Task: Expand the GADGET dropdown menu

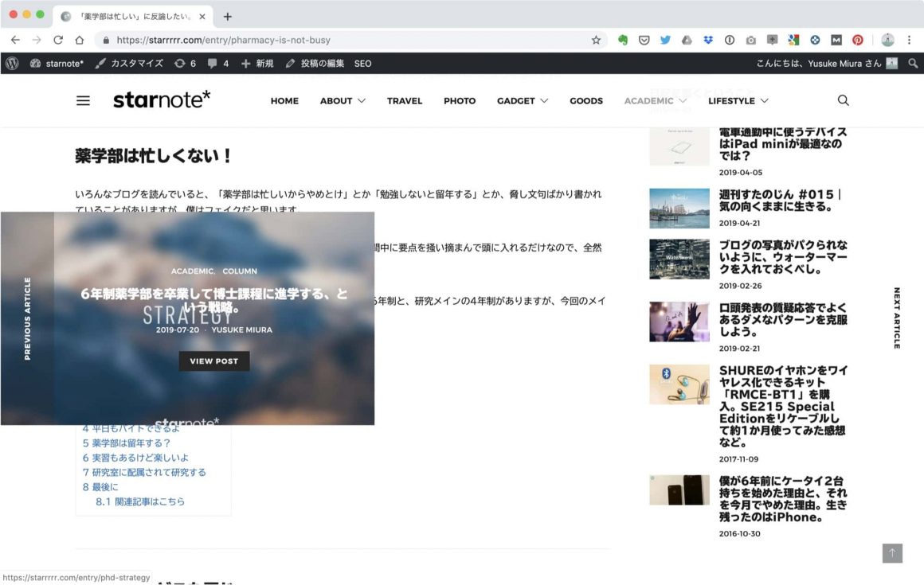Action: pos(523,101)
